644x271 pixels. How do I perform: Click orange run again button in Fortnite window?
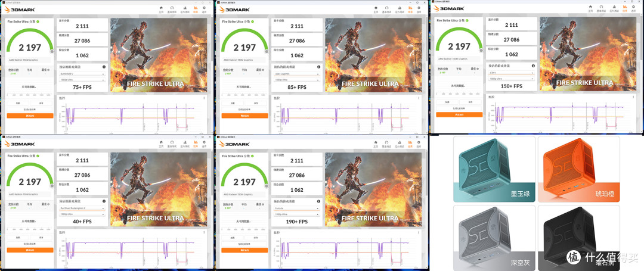[x=245, y=250]
